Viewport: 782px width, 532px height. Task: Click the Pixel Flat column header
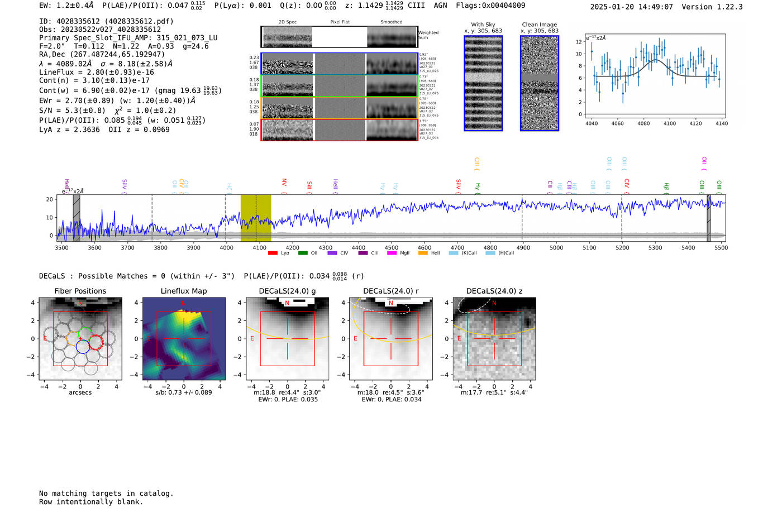340,22
